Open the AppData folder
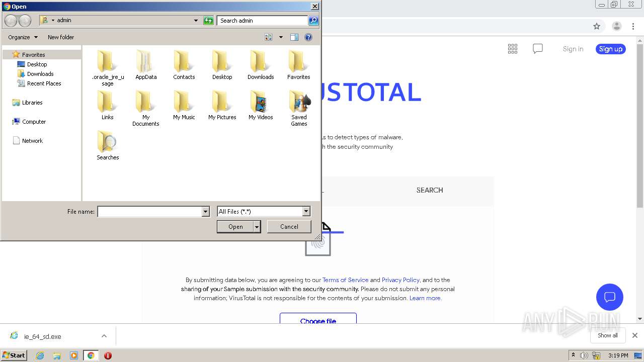Screen dimensions: 644x362 click(146, 65)
